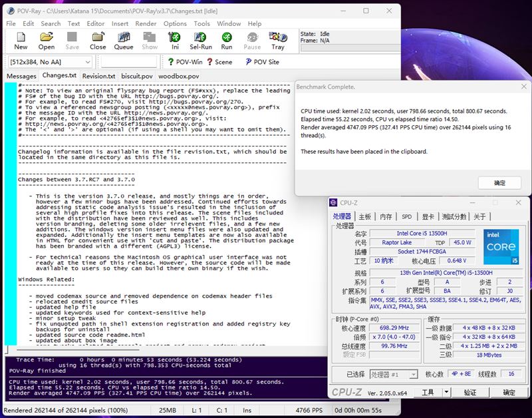Viewport: 532px width, 418px height.
Task: Open the Search menu
Action: [51, 23]
